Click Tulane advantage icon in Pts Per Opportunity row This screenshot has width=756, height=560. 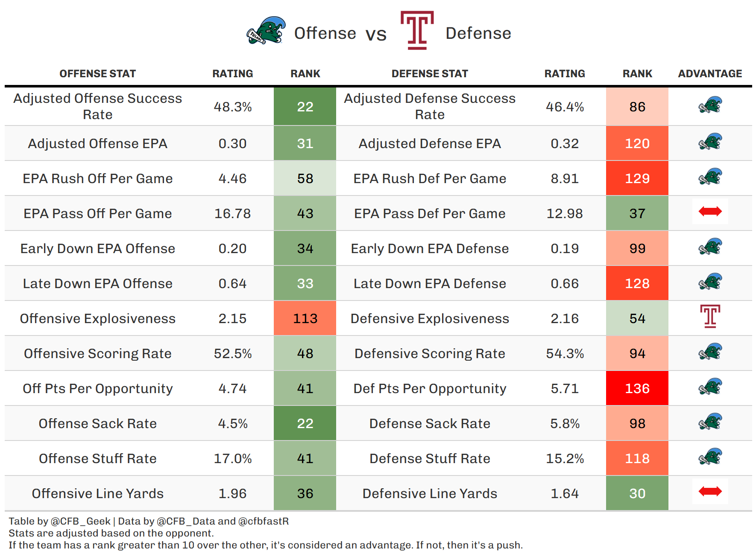[x=710, y=386]
